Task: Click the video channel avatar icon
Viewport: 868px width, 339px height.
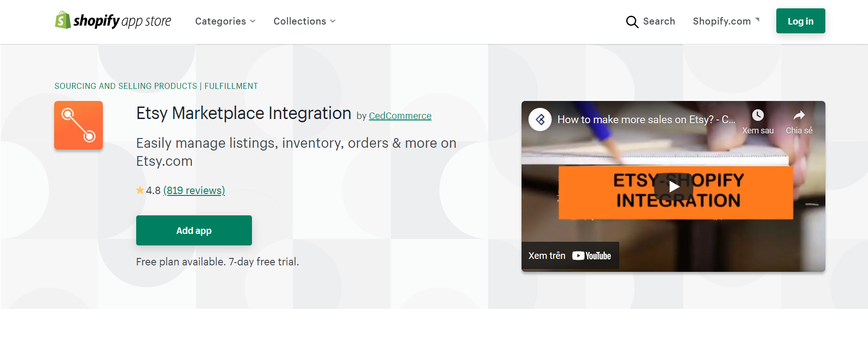Action: point(540,119)
